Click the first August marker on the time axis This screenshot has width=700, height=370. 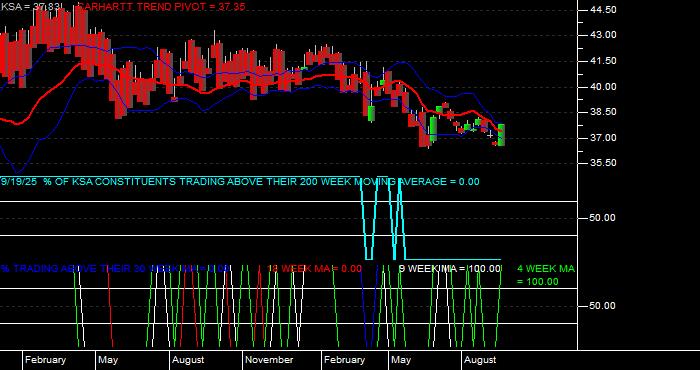tap(188, 360)
